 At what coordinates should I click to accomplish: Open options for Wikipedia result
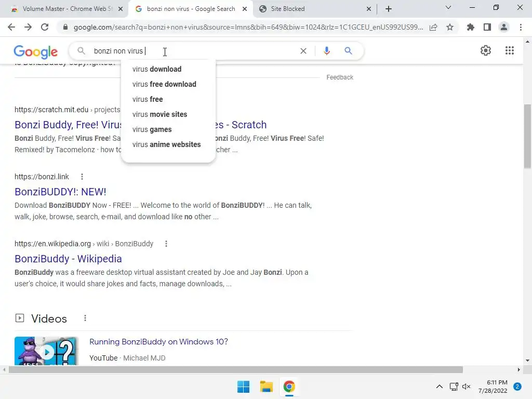166,244
